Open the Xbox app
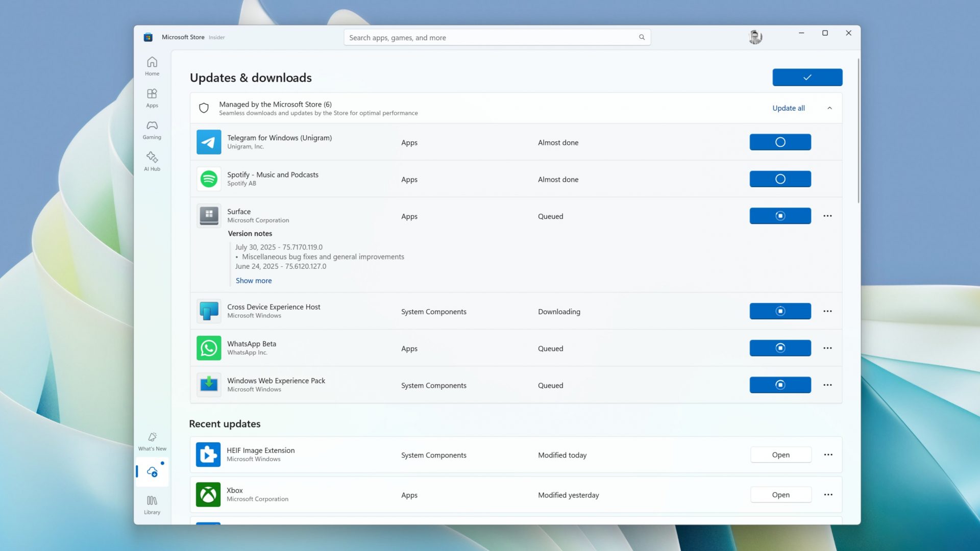The width and height of the screenshot is (980, 551). 780,494
